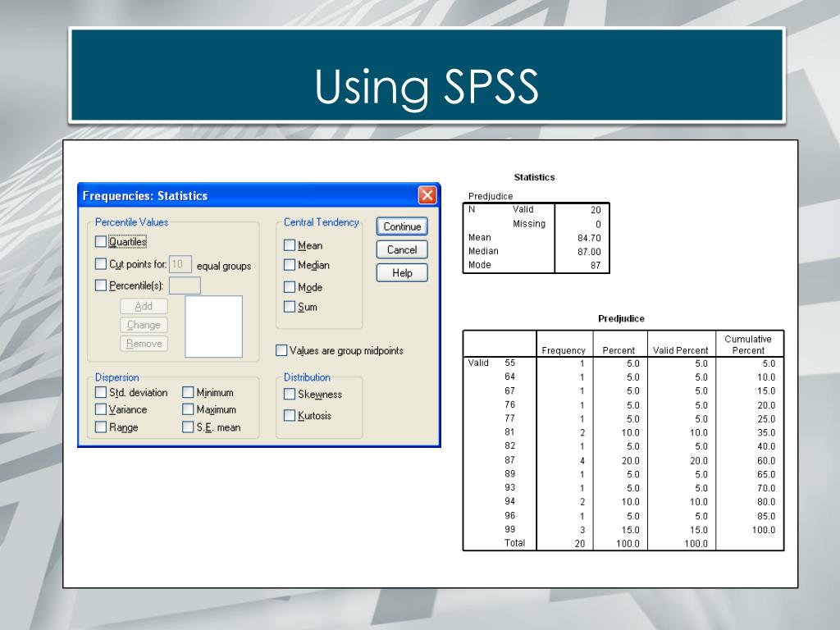Click the Frequency column header

tap(564, 350)
